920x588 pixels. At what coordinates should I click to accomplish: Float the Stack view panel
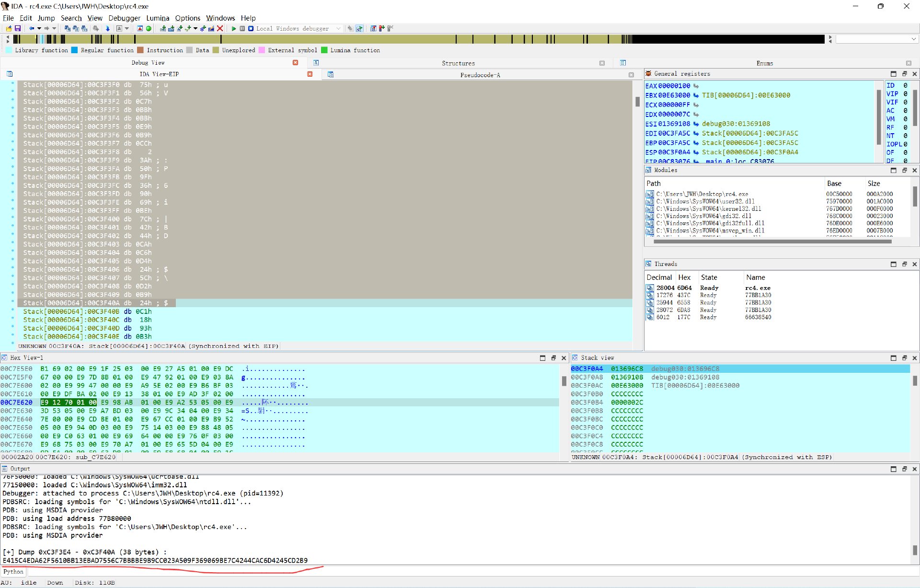[905, 358]
